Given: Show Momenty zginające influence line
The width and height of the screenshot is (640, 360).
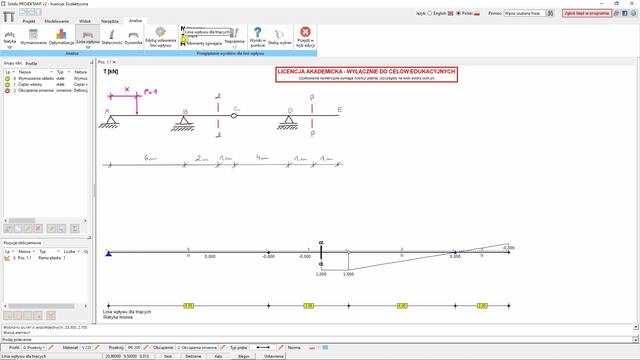Looking at the screenshot, I should [x=202, y=43].
